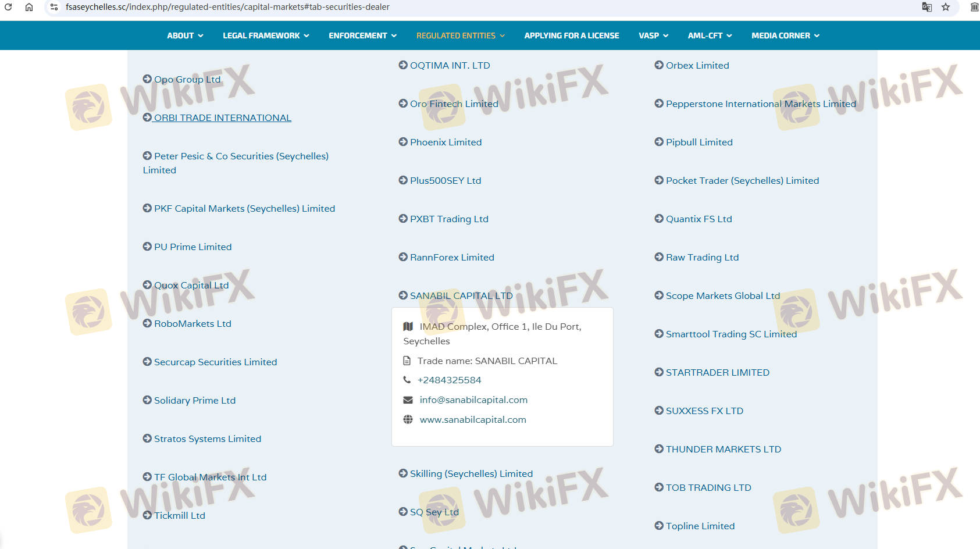Open TF Global Markets Int Ltd entry

click(205, 477)
